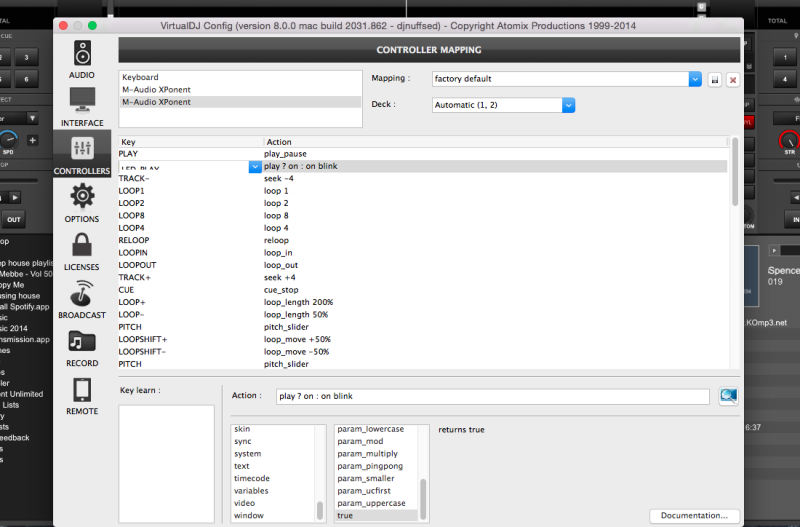Click the action search magnifier icon

[x=728, y=395]
